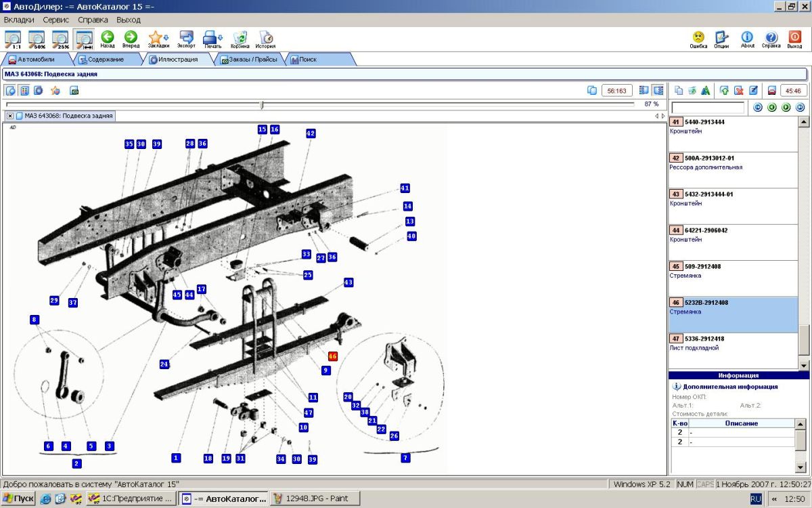Go forward with the Вперед button
The height and width of the screenshot is (508, 812).
[x=131, y=39]
